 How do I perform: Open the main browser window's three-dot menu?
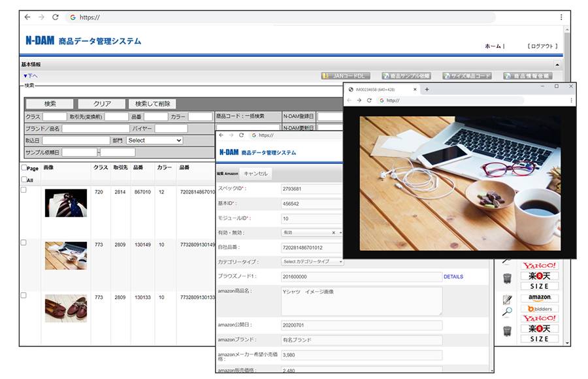pyautogui.click(x=561, y=17)
